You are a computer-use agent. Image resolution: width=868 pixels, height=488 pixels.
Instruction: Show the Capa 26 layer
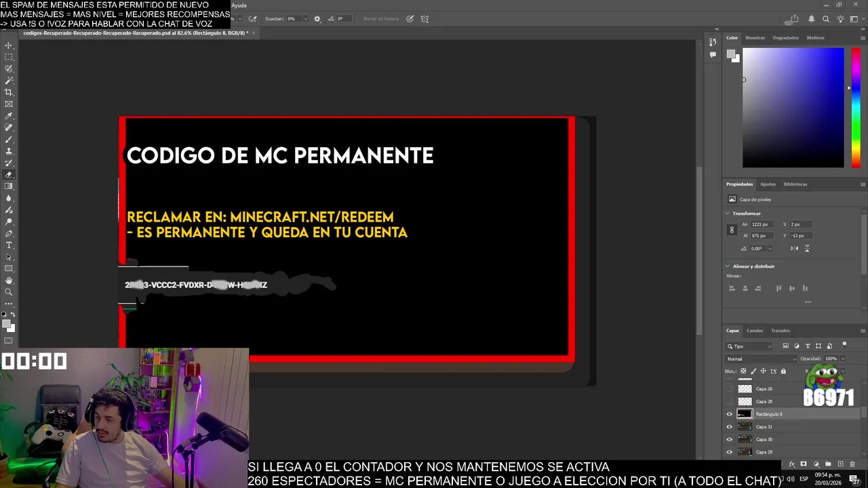click(x=730, y=389)
